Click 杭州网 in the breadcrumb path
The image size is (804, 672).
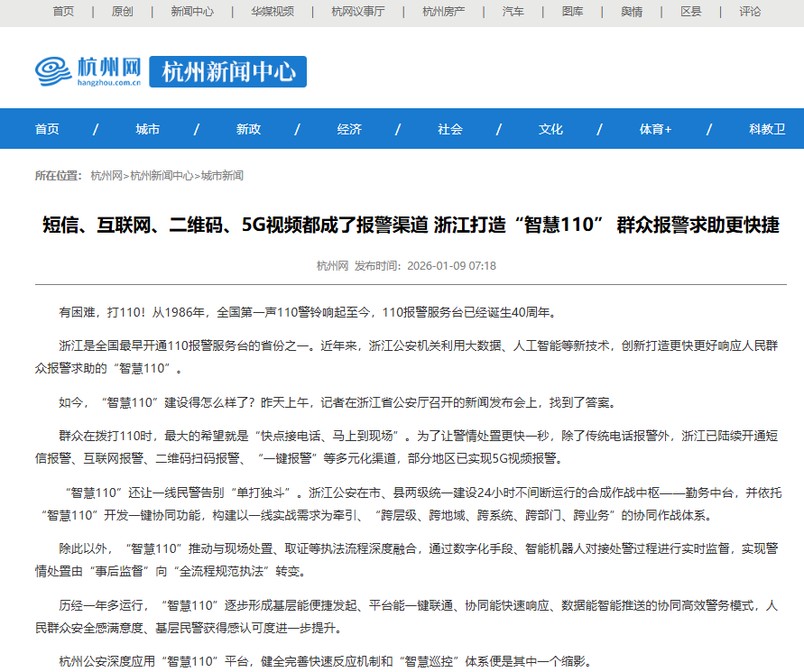coord(106,176)
